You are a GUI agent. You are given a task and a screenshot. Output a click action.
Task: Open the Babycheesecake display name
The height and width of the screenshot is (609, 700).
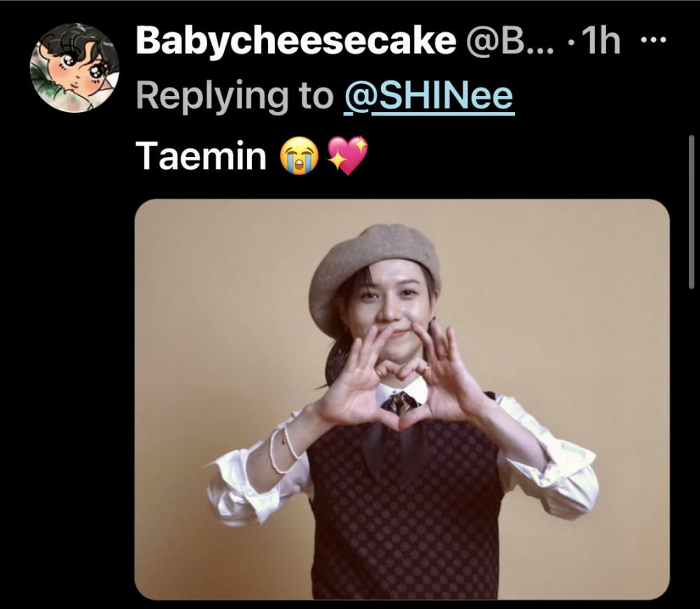pos(296,41)
